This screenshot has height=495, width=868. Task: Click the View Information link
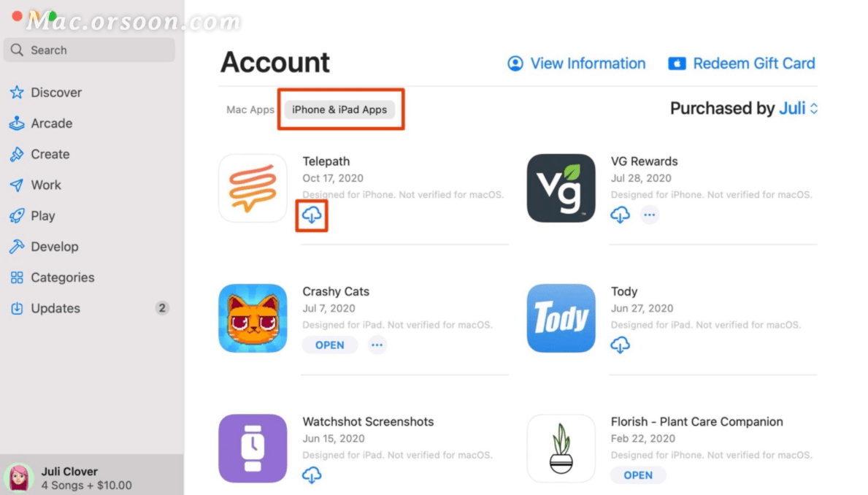tap(577, 64)
